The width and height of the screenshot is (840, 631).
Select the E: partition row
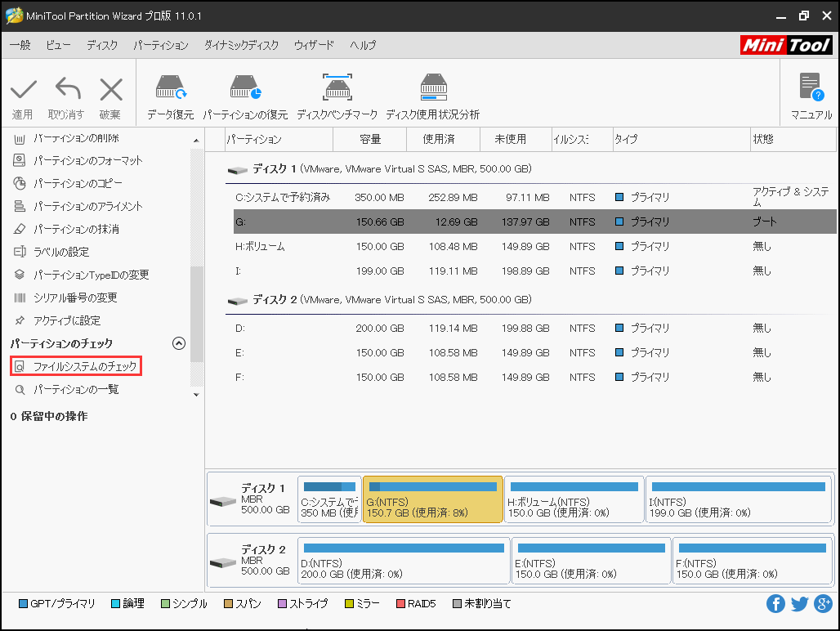pos(534,352)
